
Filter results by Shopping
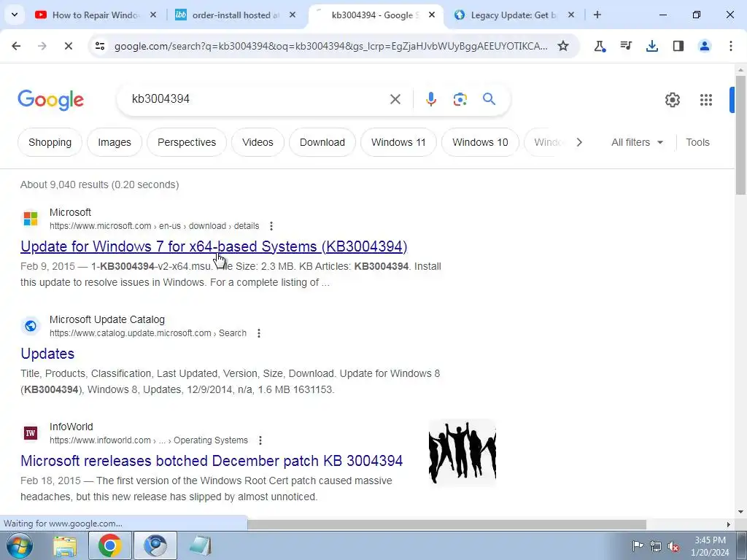pos(50,142)
